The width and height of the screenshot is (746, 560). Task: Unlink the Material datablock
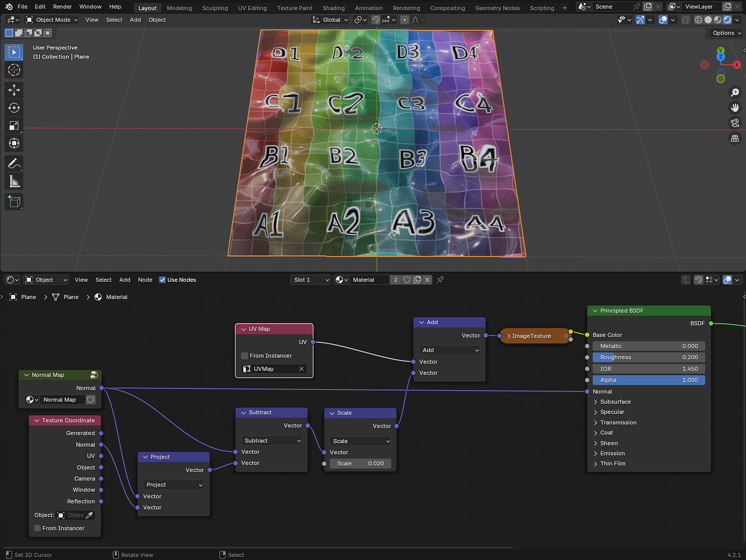[427, 280]
